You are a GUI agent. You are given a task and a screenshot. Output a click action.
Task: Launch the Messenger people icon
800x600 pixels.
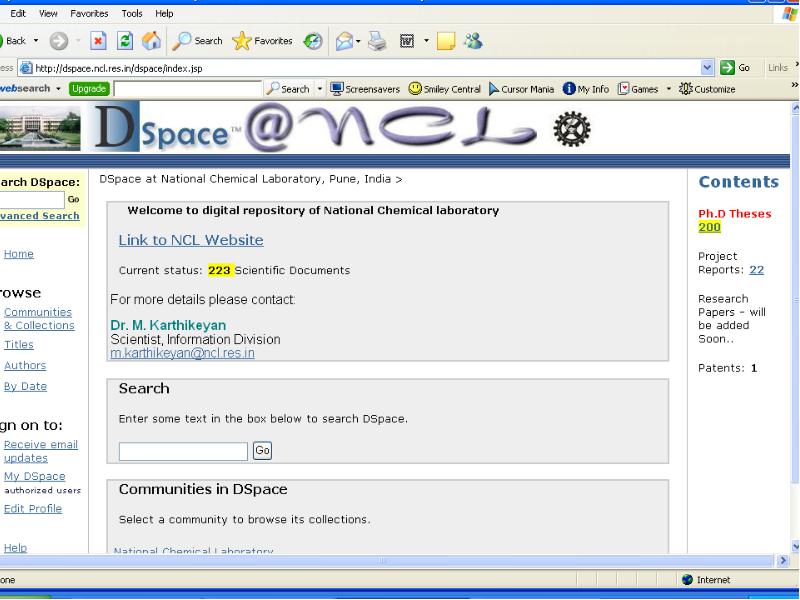(x=473, y=41)
